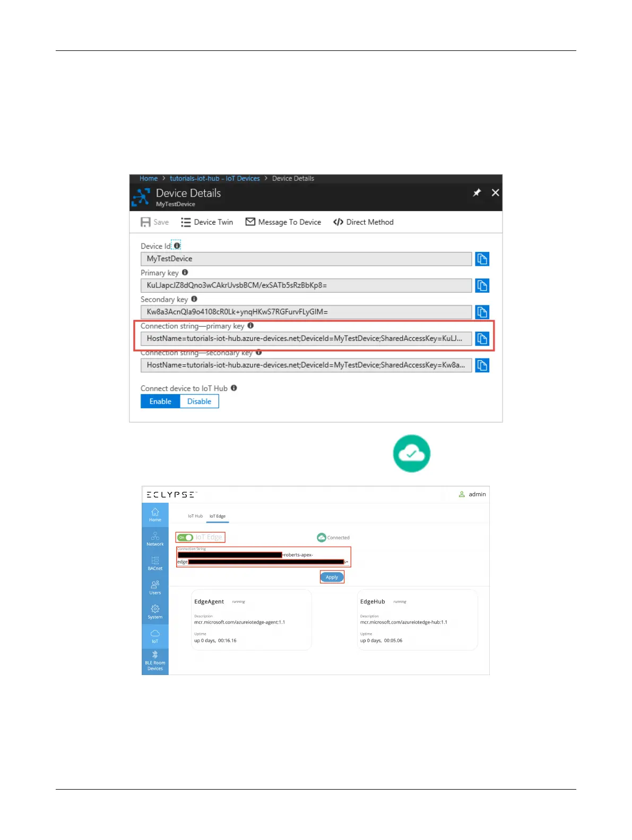Open Network in ECLYPSE sidebar
Screen dimensions: 632x840
coord(155,539)
